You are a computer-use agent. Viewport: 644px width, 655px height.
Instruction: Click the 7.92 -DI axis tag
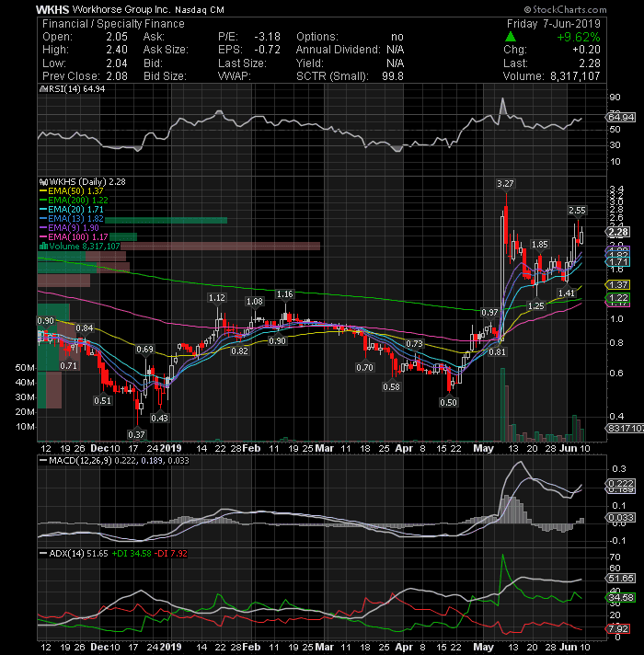tap(618, 628)
